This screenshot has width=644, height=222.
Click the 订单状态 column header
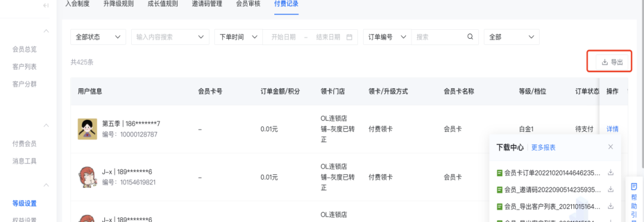(x=587, y=91)
